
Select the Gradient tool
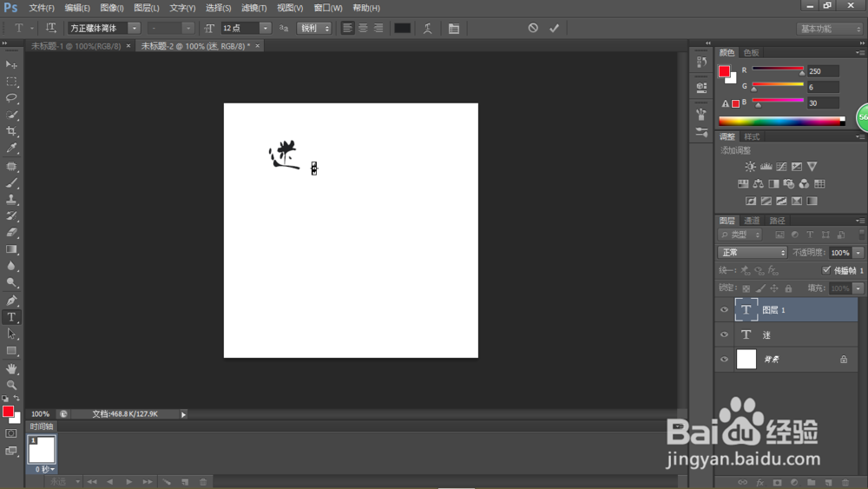(x=11, y=249)
